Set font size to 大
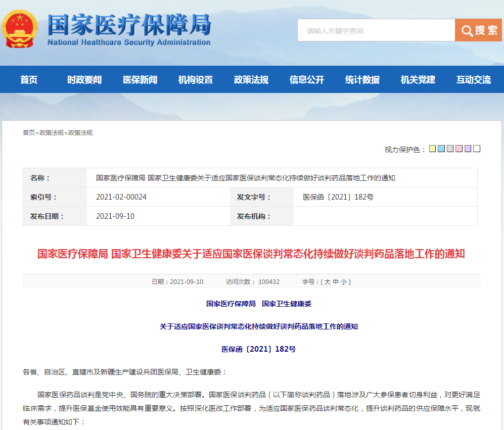Viewport: 504px width, 430px height. pyautogui.click(x=327, y=282)
